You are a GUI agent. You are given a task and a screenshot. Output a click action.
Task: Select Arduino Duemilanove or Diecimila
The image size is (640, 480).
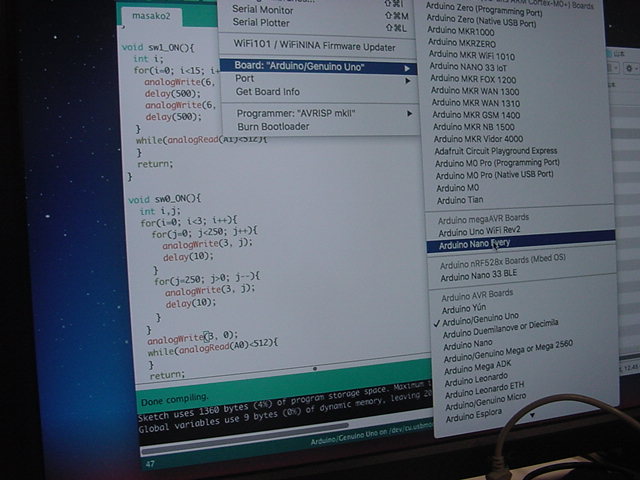point(500,329)
